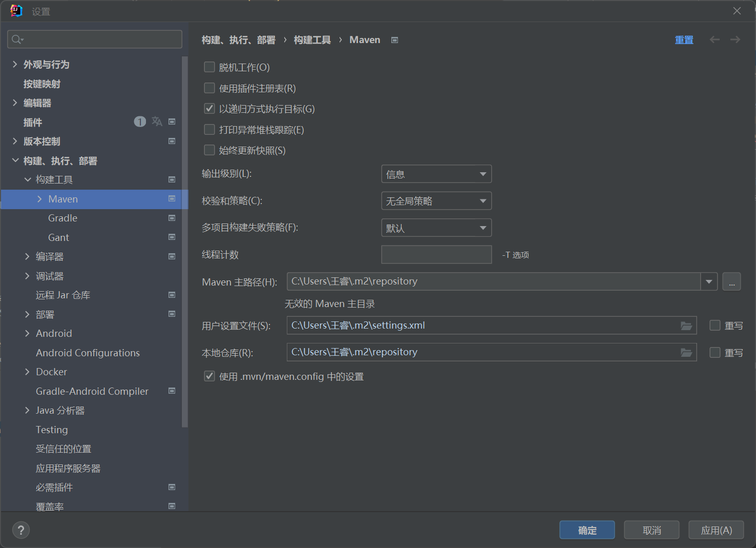Click the 线程计数 input field
This screenshot has height=548, width=756.
tap(436, 254)
